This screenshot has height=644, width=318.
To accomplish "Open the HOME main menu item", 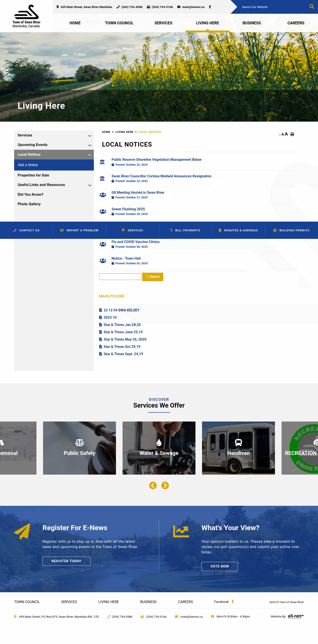I will (x=75, y=23).
